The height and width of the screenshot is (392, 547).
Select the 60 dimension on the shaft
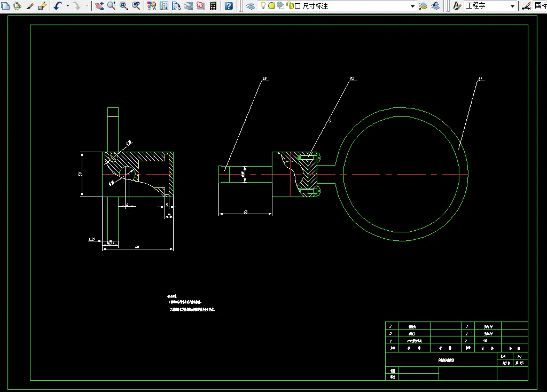tap(246, 211)
